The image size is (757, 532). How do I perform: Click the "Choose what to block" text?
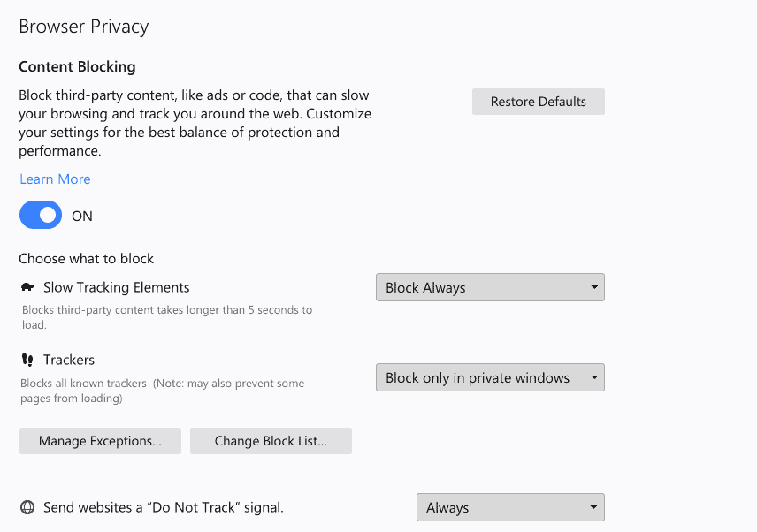tap(87, 259)
